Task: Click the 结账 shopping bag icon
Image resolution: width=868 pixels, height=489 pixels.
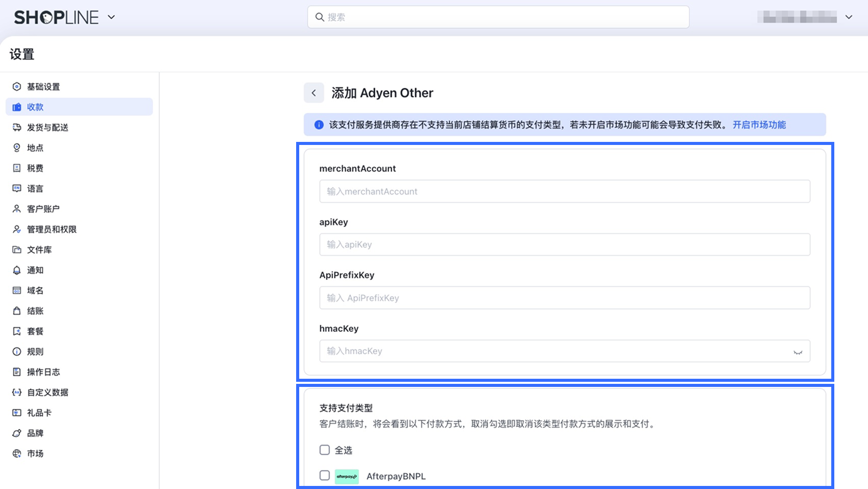Action: click(17, 311)
